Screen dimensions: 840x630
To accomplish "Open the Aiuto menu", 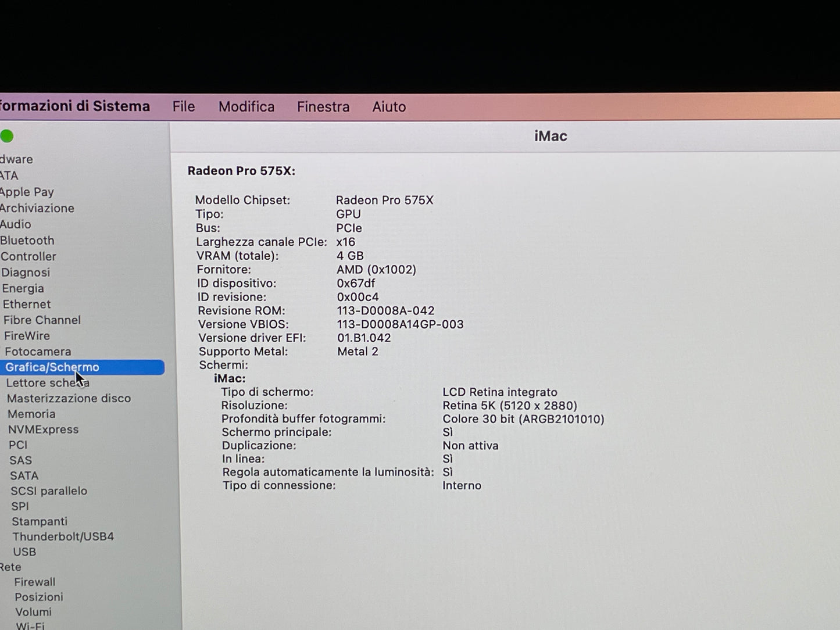I will coord(389,107).
